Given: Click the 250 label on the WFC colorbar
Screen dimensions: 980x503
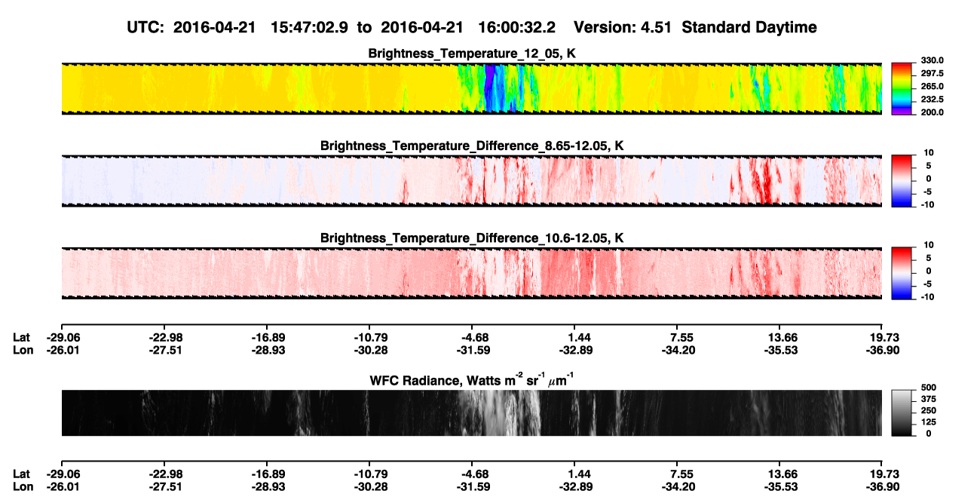Looking at the screenshot, I should [929, 412].
